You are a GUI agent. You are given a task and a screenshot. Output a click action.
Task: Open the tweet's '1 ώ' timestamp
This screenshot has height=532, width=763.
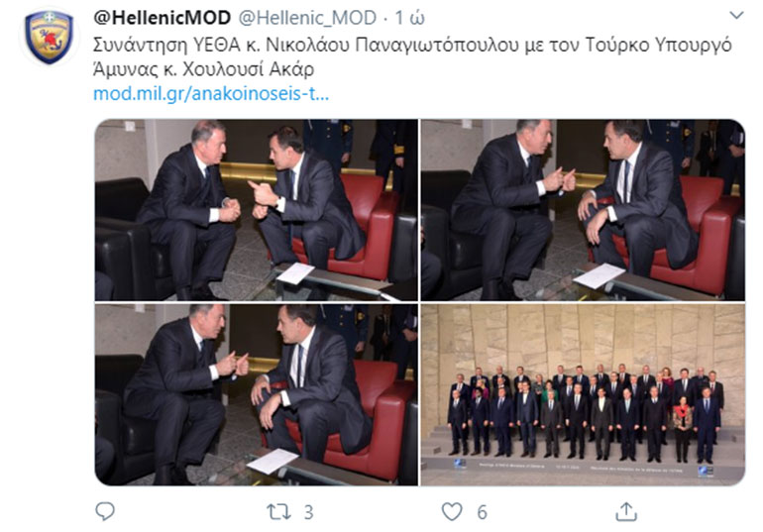(x=409, y=18)
